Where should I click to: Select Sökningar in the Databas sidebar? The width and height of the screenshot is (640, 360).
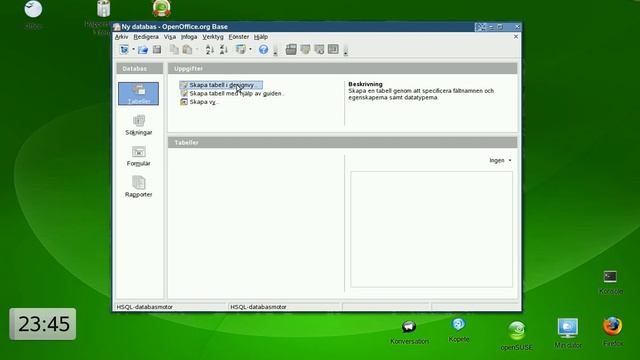coord(139,125)
